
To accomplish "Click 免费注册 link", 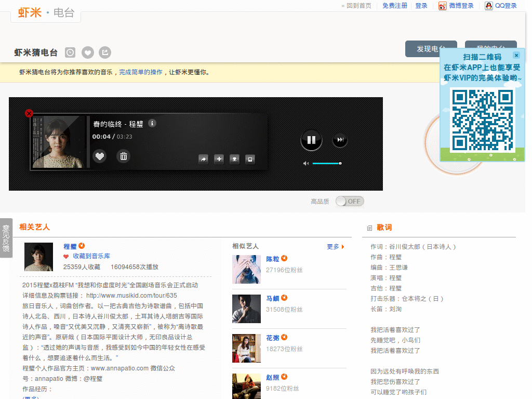I will click(395, 6).
